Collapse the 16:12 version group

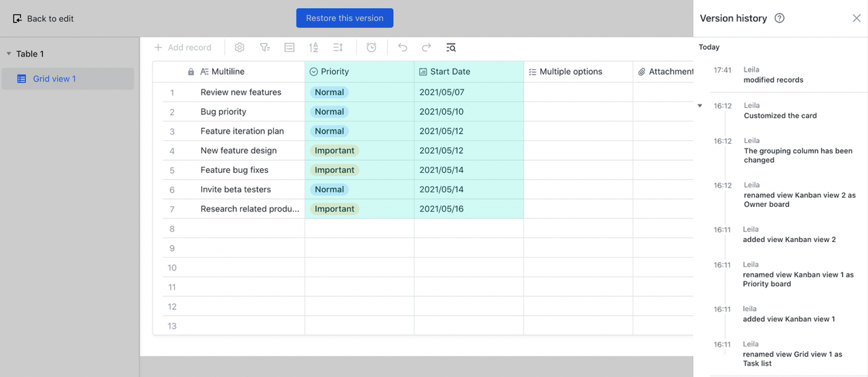pyautogui.click(x=700, y=106)
